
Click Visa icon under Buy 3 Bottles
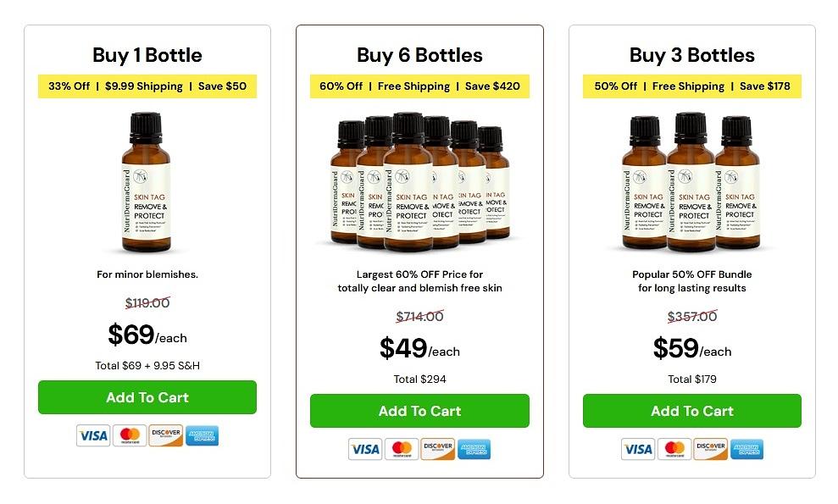pyautogui.click(x=638, y=449)
